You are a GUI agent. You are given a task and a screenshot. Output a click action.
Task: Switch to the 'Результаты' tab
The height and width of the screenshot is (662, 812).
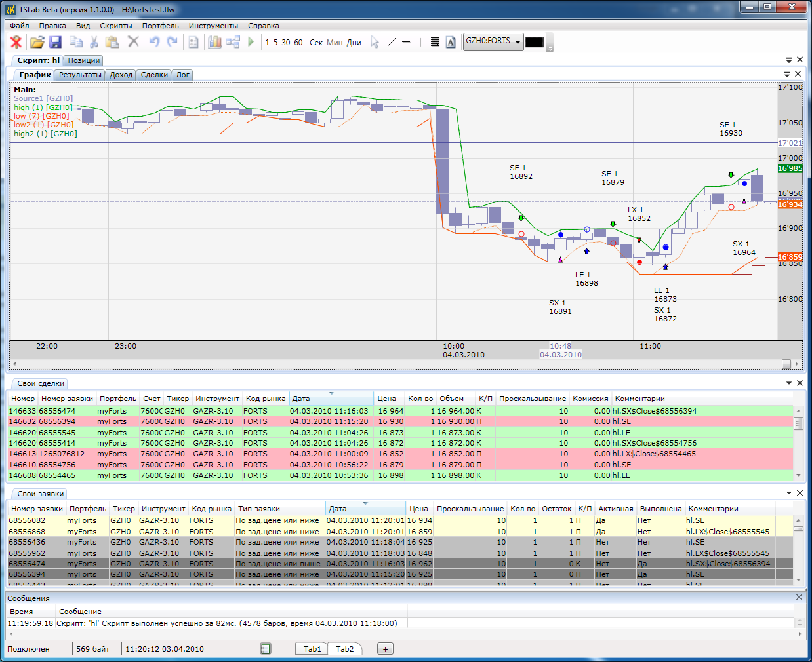tap(80, 75)
